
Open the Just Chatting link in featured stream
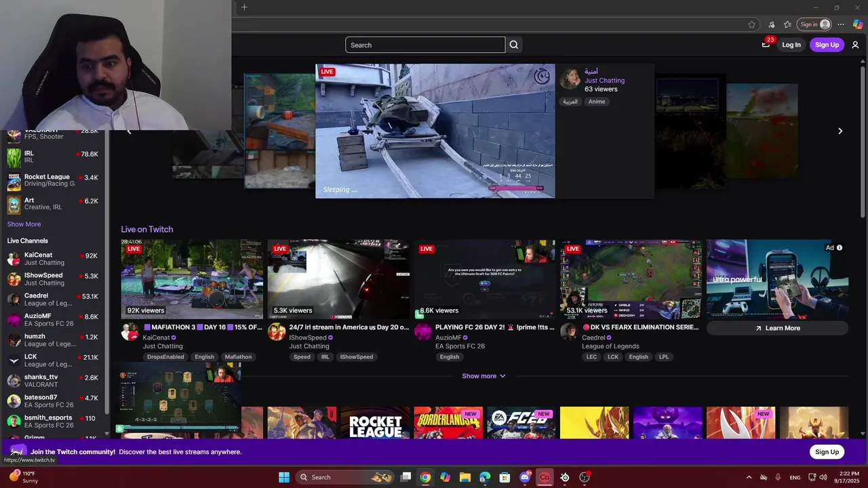point(604,81)
